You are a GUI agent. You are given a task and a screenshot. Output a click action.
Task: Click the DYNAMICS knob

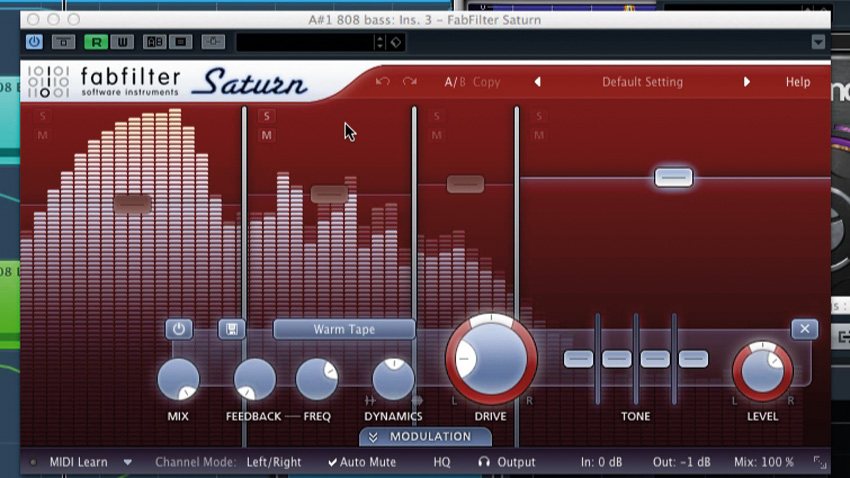393,379
